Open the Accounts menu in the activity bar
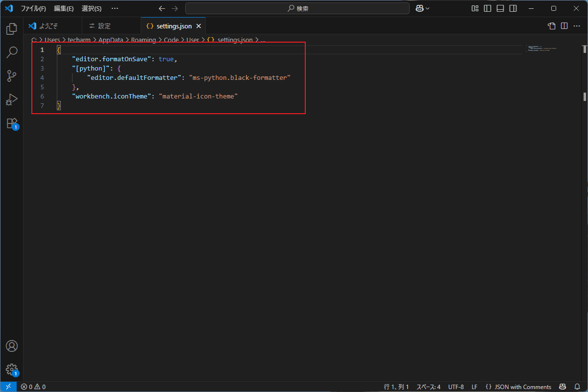 click(x=12, y=346)
